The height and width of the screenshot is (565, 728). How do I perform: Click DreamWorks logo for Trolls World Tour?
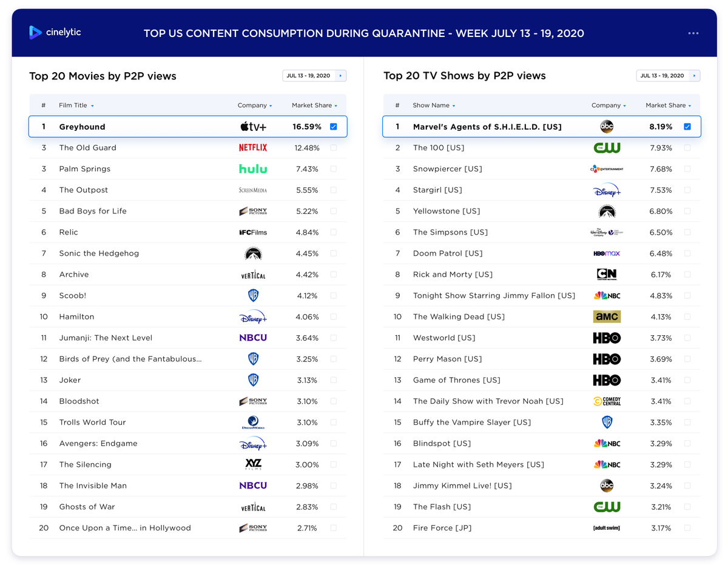point(253,423)
